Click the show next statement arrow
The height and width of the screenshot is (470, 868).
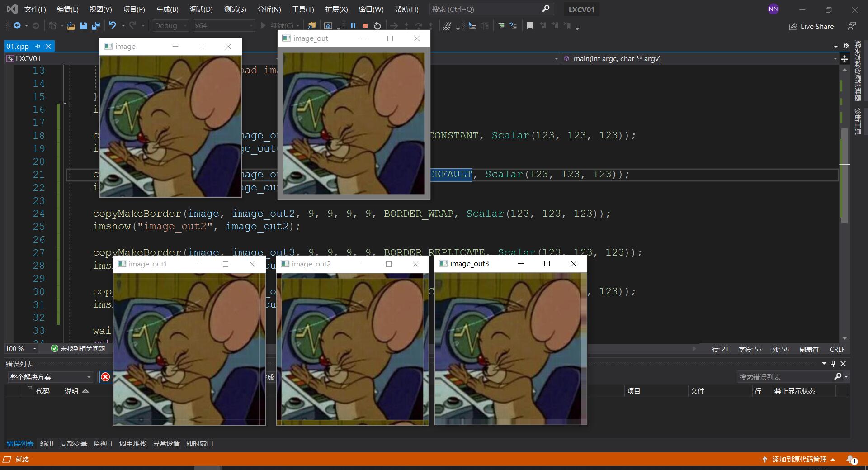[x=394, y=26]
